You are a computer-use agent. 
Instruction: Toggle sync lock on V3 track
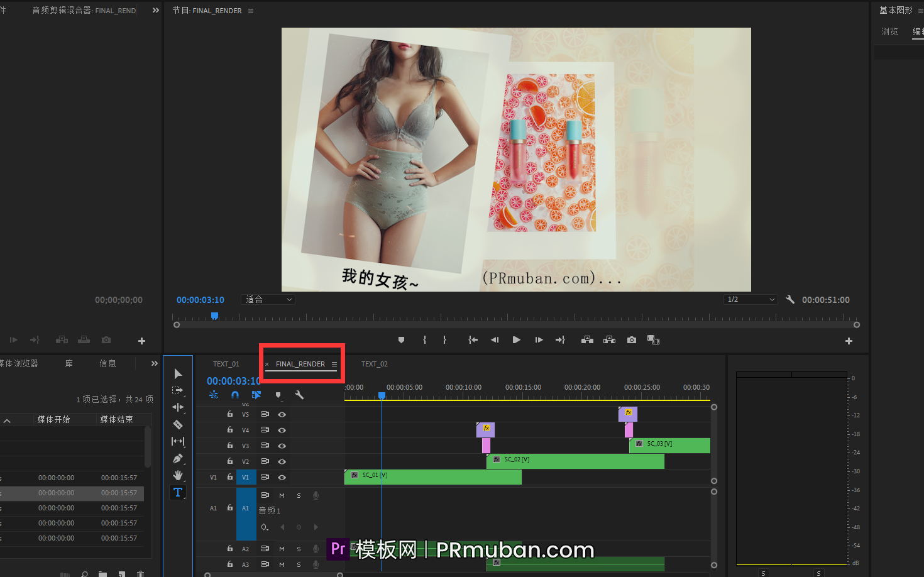265,446
